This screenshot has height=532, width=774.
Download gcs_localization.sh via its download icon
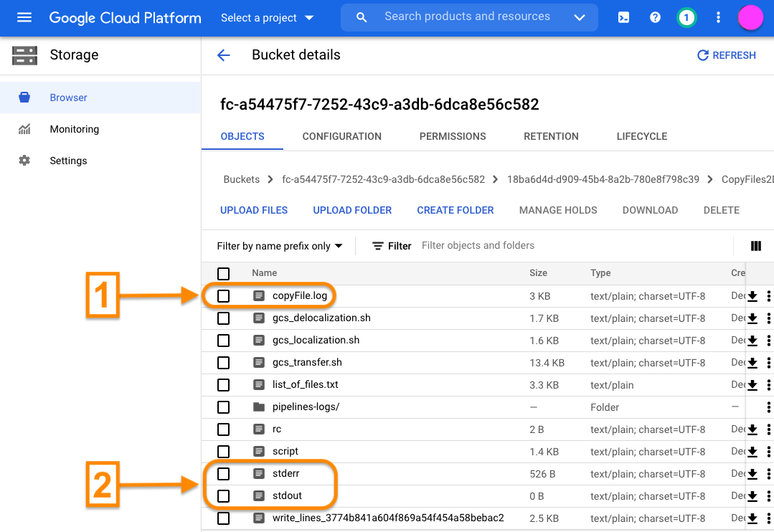tap(752, 341)
